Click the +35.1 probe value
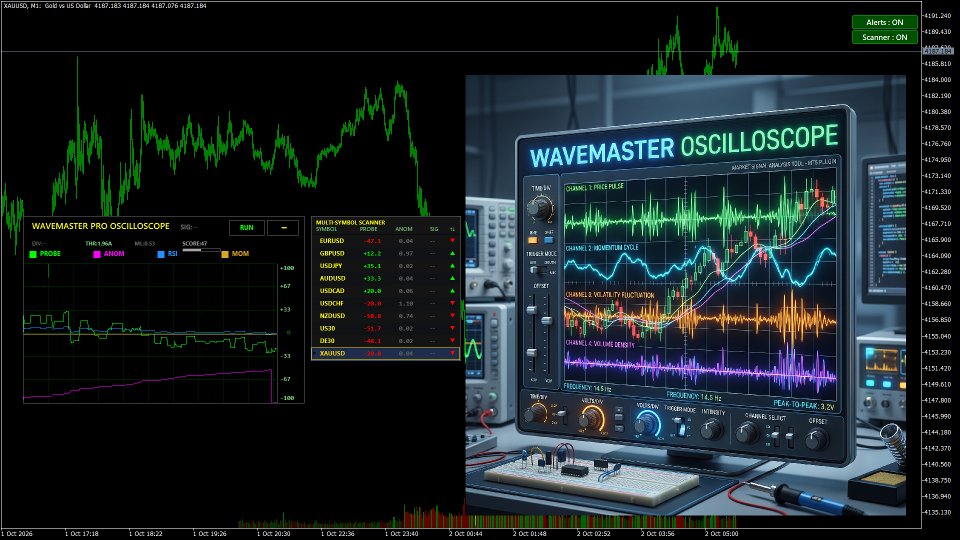The height and width of the screenshot is (540, 960). click(372, 266)
